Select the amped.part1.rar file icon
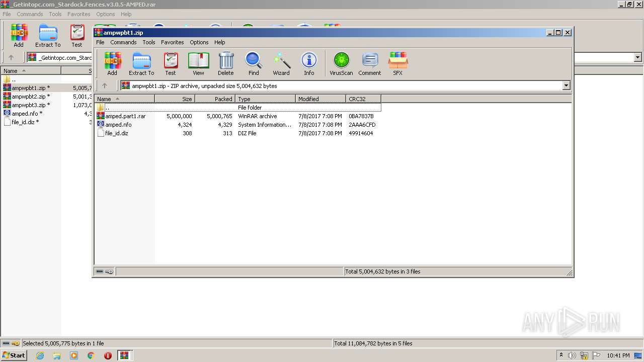The width and height of the screenshot is (644, 362). point(101,116)
